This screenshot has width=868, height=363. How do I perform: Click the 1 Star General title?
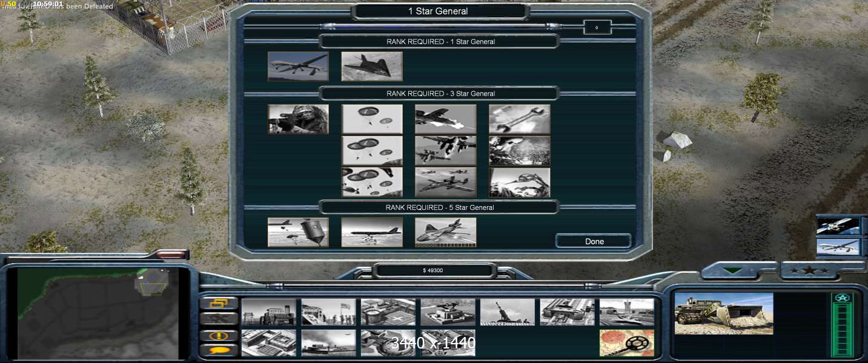(x=438, y=11)
